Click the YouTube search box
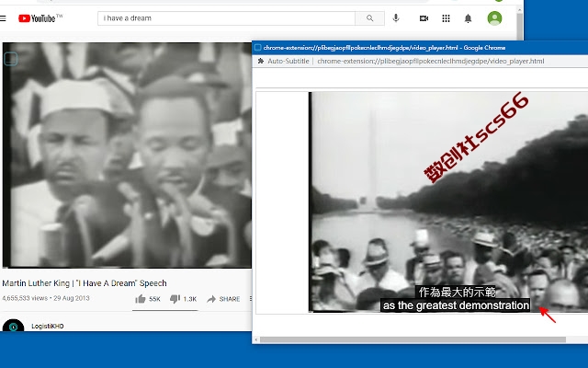The width and height of the screenshot is (588, 368). pos(226,18)
